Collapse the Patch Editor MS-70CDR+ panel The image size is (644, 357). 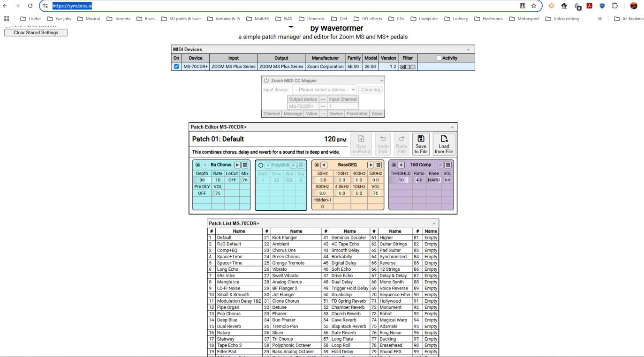coord(452,127)
